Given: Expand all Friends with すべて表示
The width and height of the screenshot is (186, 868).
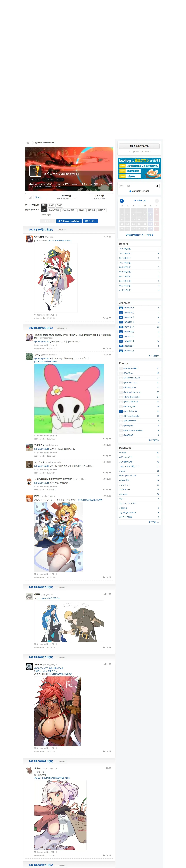Looking at the screenshot, I should [154, 440].
